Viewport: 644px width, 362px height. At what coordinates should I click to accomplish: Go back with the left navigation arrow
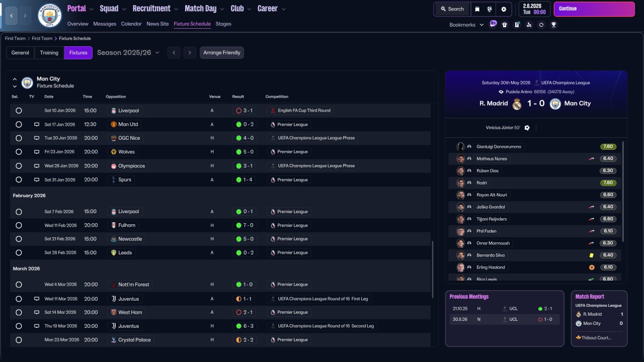pyautogui.click(x=11, y=16)
